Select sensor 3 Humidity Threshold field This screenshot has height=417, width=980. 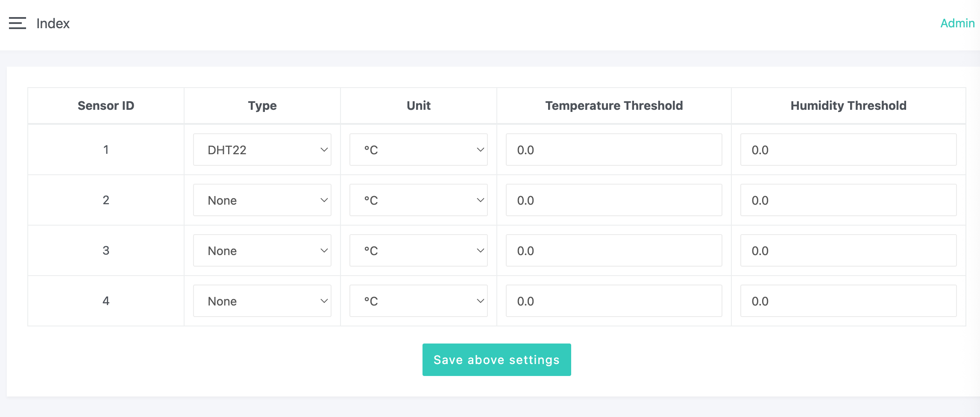pos(848,250)
